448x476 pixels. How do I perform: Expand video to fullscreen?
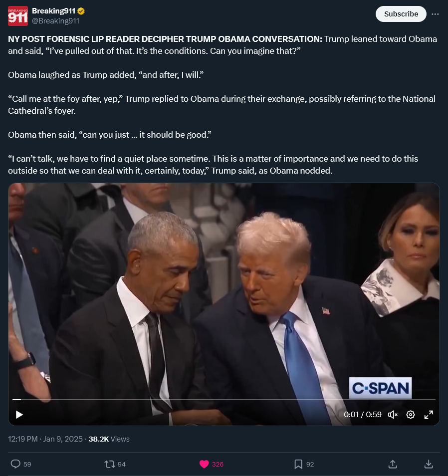point(429,414)
